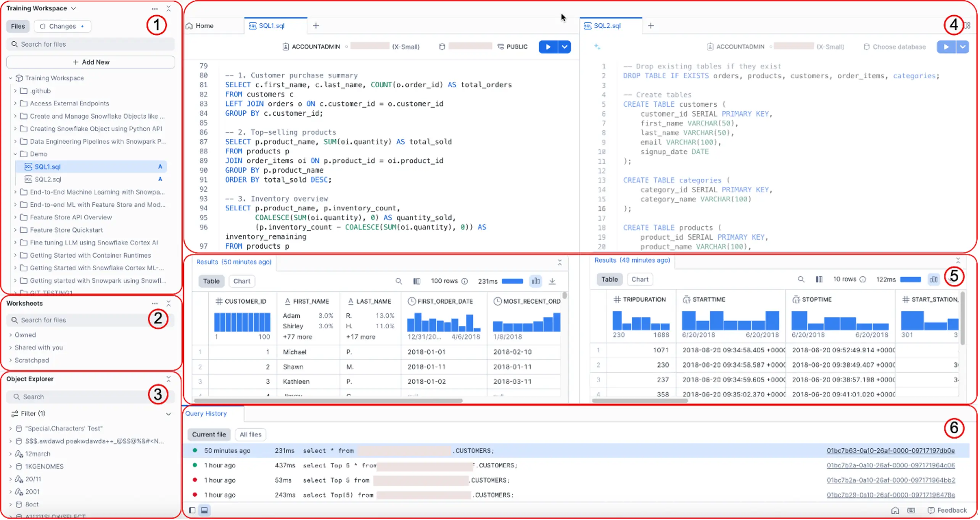Viewport: 980px width, 520px height.
Task: Click the Add New button
Action: [x=91, y=62]
